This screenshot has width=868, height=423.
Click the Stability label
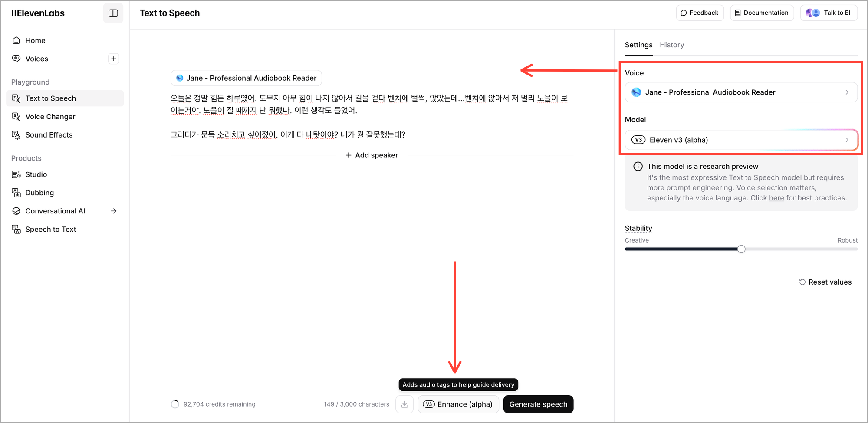[x=638, y=228]
